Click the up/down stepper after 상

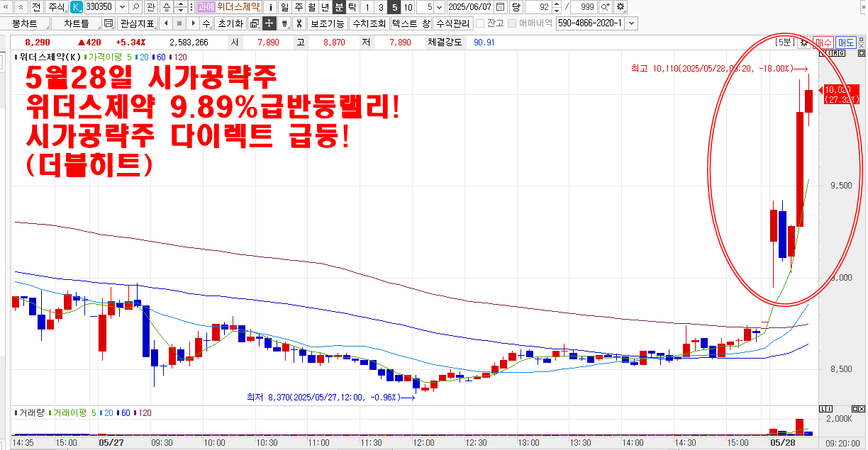tap(181, 7)
